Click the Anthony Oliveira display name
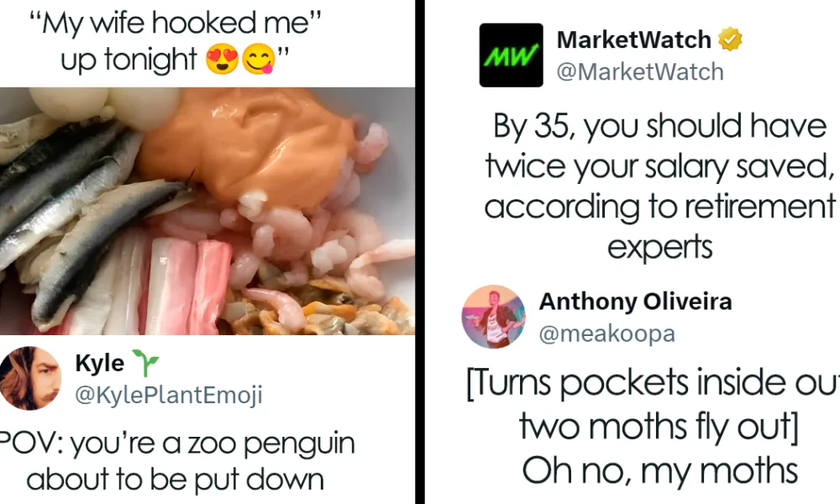Image resolution: width=840 pixels, height=504 pixels. 635,302
